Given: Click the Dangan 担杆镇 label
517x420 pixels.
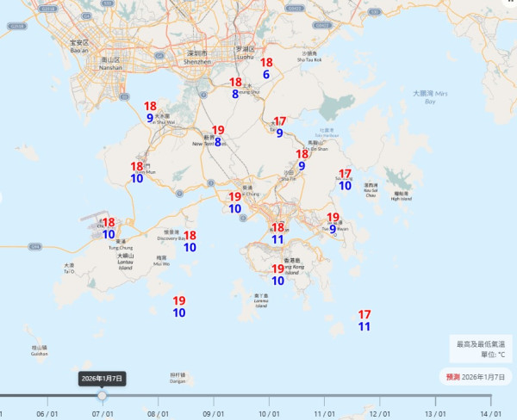Looking at the screenshot, I should click(x=178, y=378).
